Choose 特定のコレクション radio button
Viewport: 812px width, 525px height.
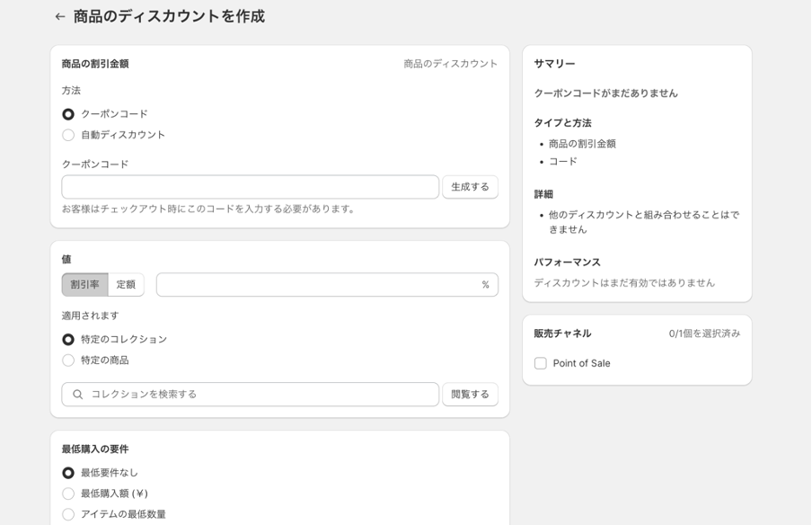point(68,340)
